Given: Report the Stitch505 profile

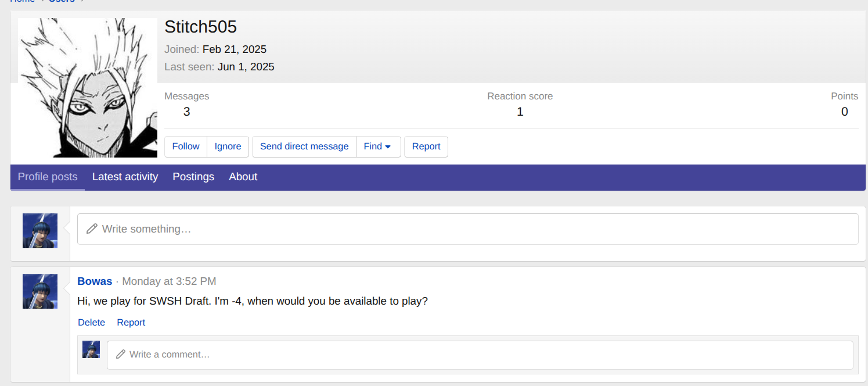Looking at the screenshot, I should pyautogui.click(x=426, y=146).
